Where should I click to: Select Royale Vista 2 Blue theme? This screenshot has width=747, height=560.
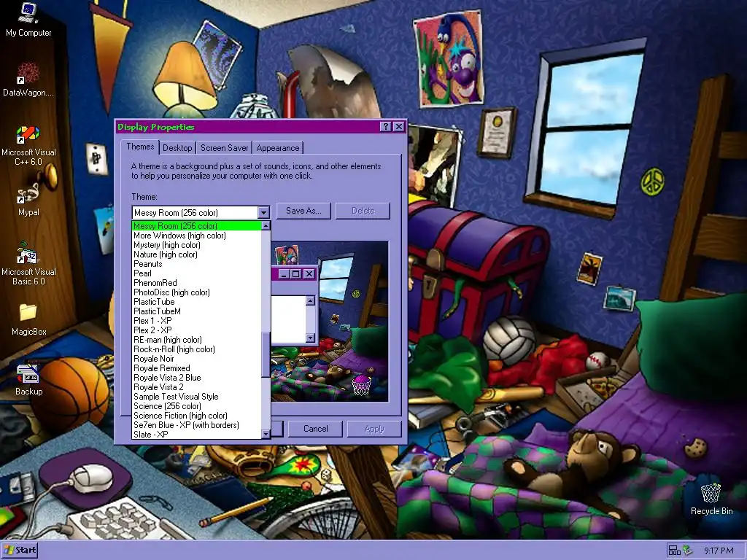tap(197, 378)
